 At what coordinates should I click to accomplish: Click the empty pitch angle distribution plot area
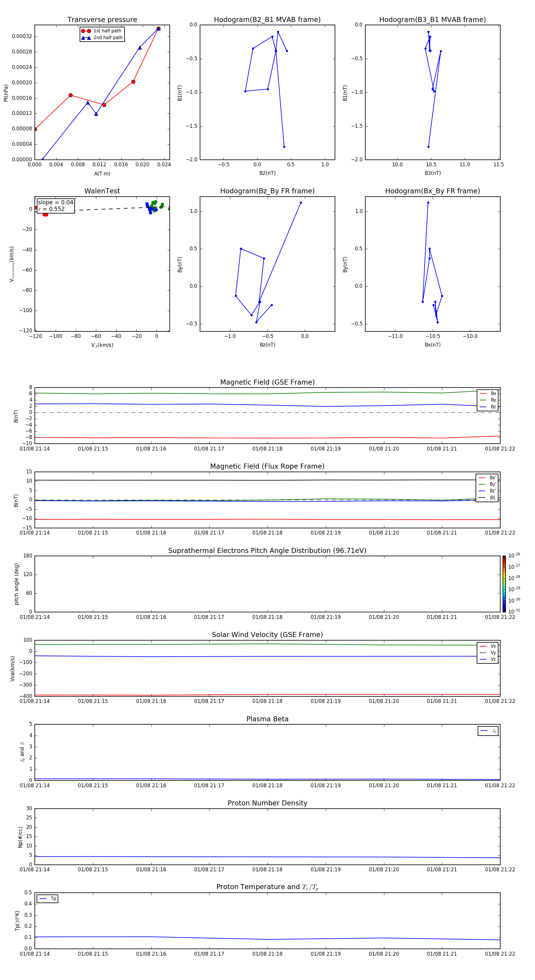tap(267, 584)
